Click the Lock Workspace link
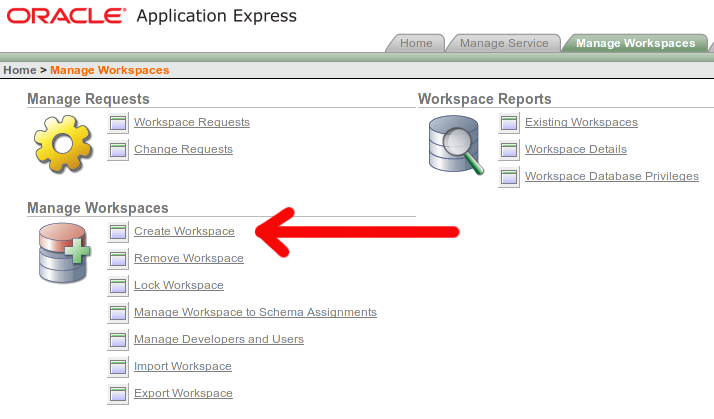The width and height of the screenshot is (714, 419). 178,285
